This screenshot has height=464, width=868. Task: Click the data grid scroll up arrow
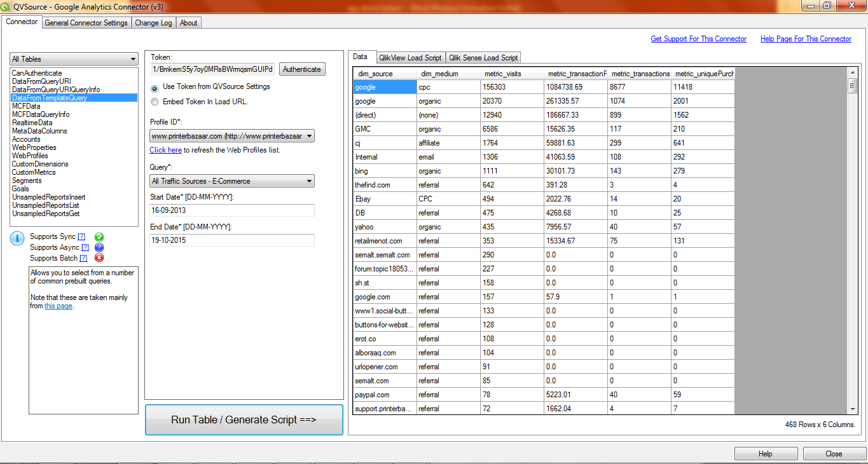click(x=853, y=72)
